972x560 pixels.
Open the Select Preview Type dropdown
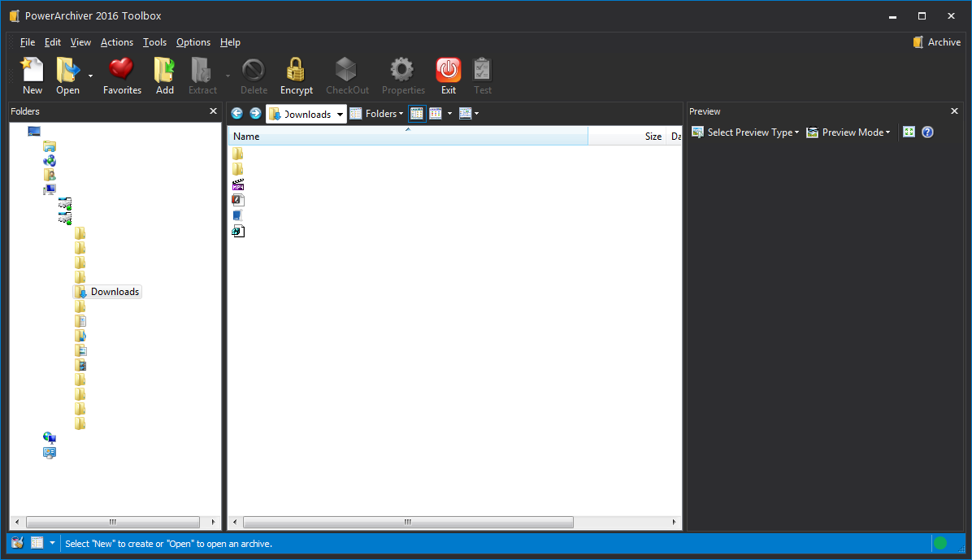pos(744,132)
